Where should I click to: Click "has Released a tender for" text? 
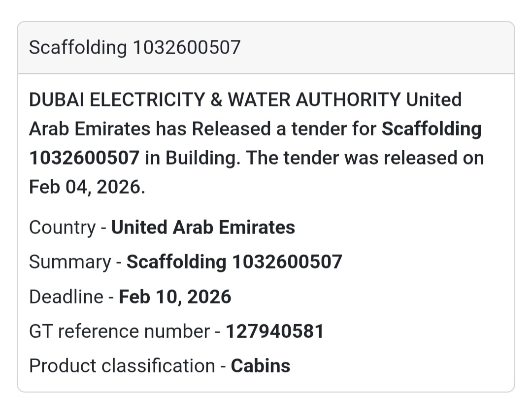266,129
